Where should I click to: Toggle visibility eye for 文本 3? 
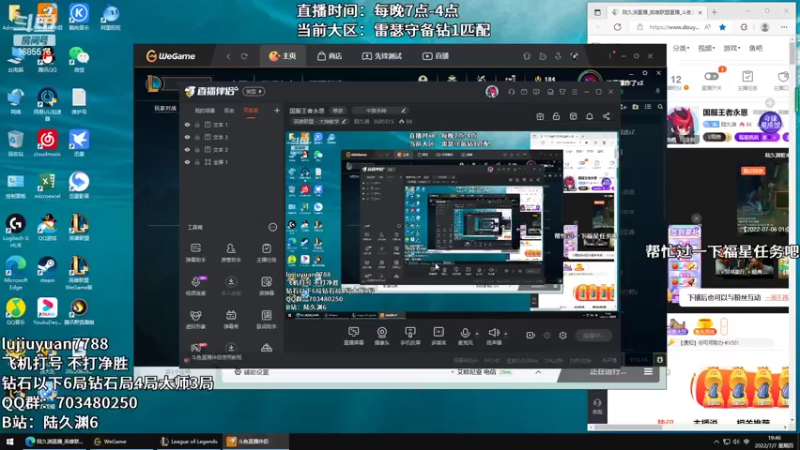click(x=187, y=137)
